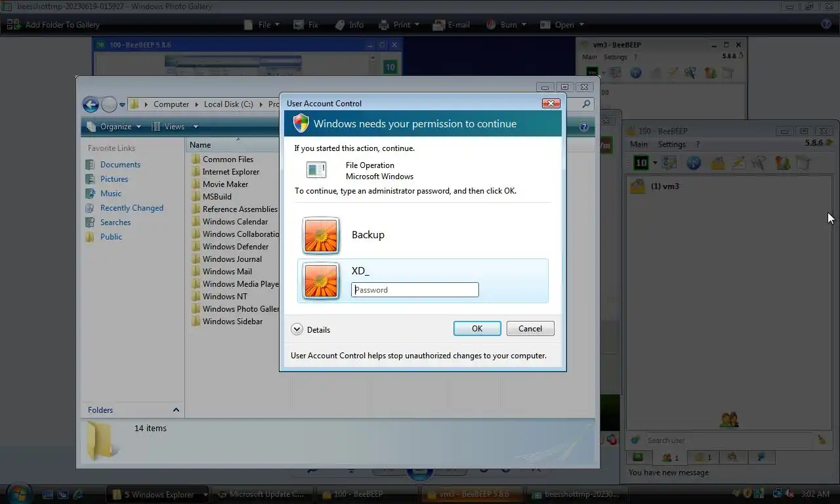The width and height of the screenshot is (840, 504).
Task: Open the Settings menu in 100 - BeeBEEP window
Action: [x=671, y=144]
